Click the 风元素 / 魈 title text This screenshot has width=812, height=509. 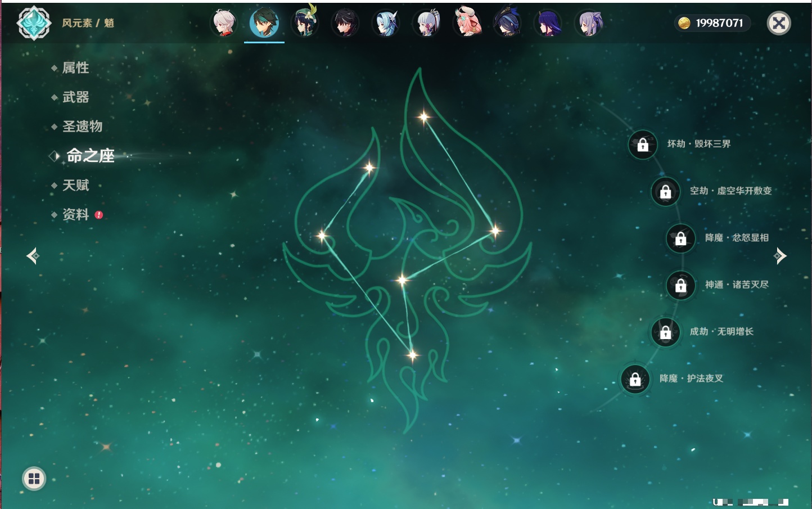pyautogui.click(x=88, y=23)
